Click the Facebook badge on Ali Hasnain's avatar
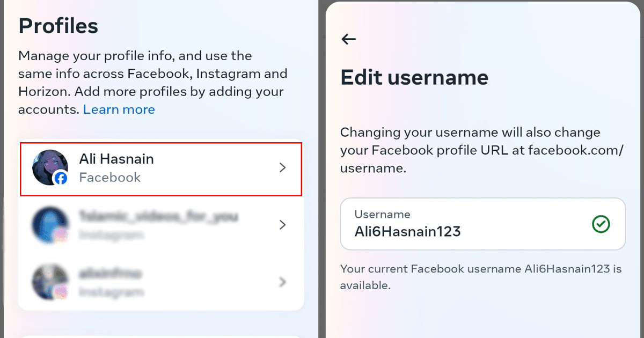Image resolution: width=644 pixels, height=338 pixels. 61,179
